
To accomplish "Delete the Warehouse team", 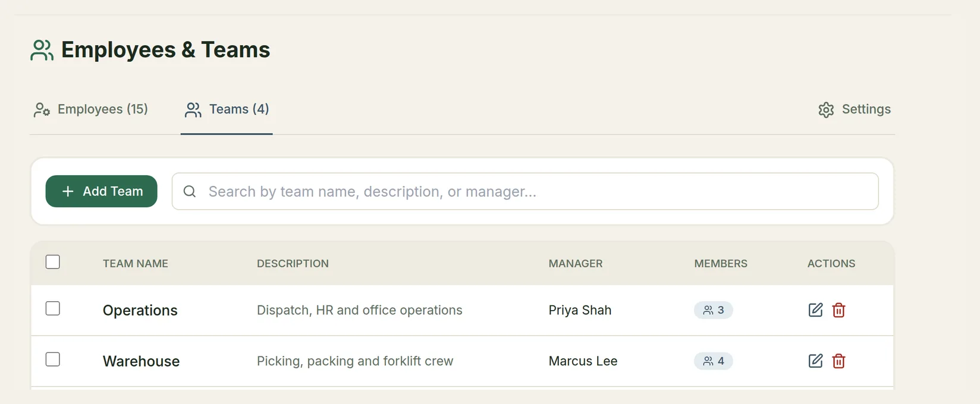I will pyautogui.click(x=838, y=361).
